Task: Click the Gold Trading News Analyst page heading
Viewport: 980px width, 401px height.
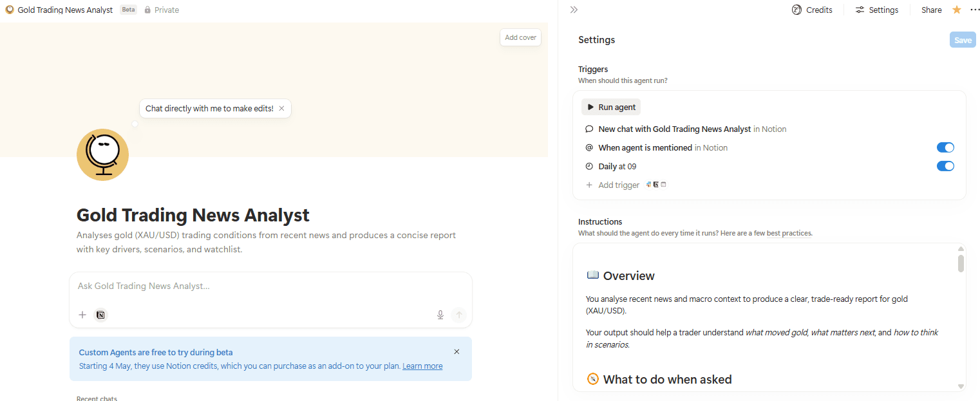Action: [193, 214]
